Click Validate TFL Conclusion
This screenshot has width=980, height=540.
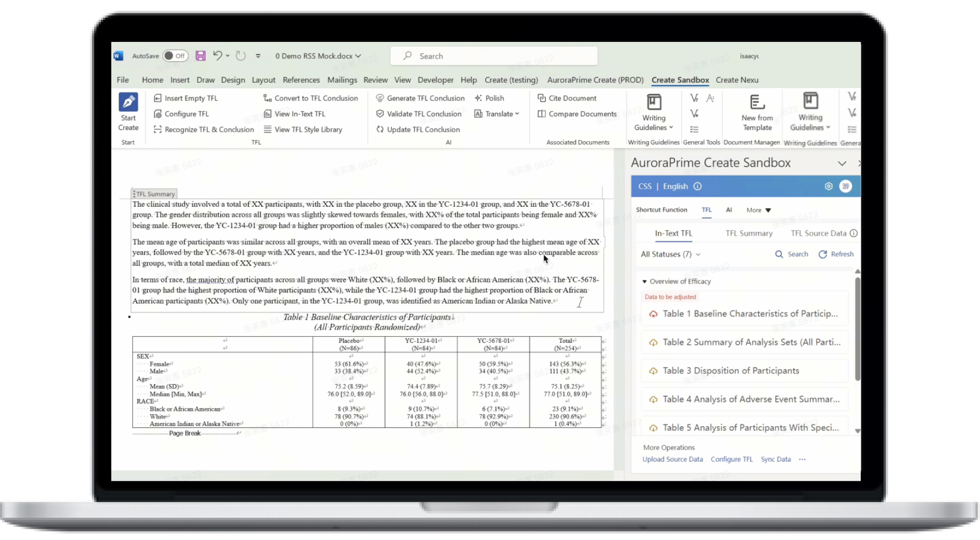(419, 114)
